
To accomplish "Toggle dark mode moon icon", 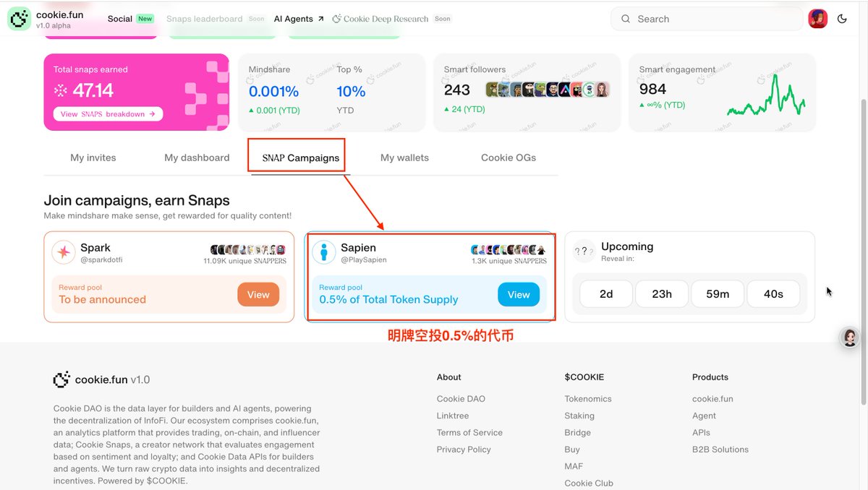I will point(842,19).
